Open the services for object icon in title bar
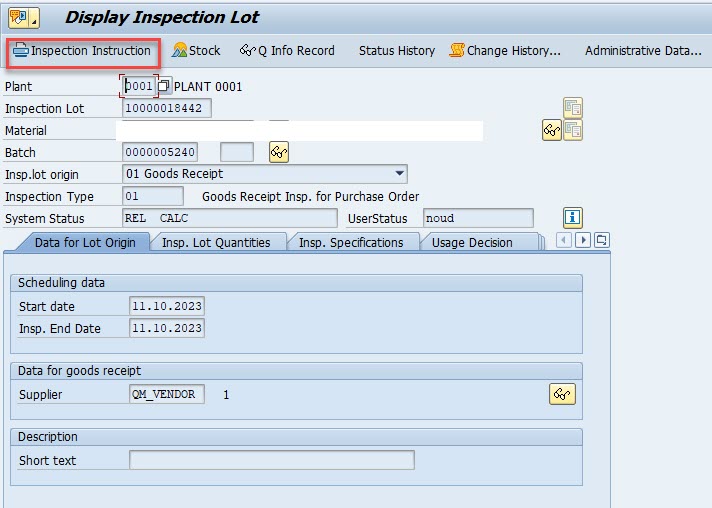Screen dimensions: 712x508 (x=18, y=18)
